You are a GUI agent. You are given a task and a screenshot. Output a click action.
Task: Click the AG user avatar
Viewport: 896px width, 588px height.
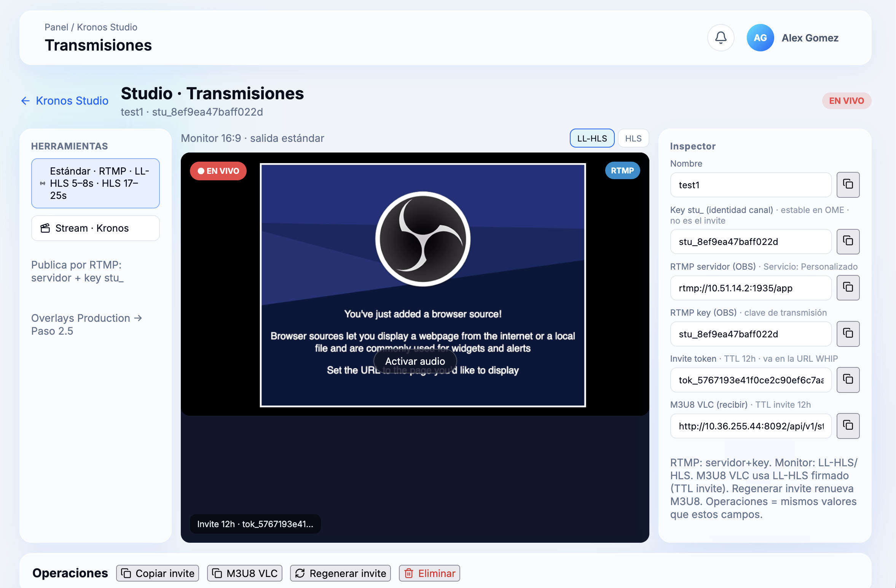(x=760, y=38)
